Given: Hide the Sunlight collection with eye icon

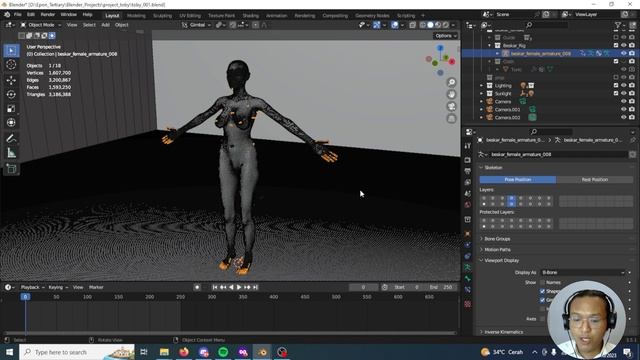Looking at the screenshot, I should [x=624, y=93].
